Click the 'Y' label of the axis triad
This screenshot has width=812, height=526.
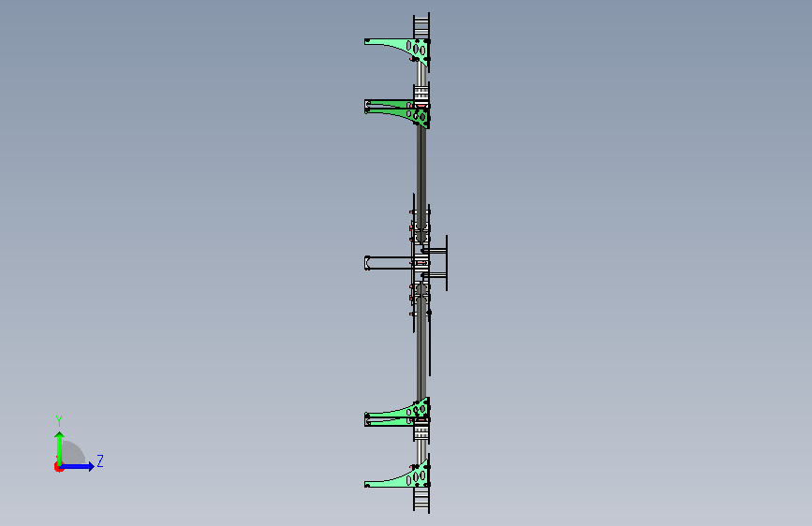pos(59,421)
